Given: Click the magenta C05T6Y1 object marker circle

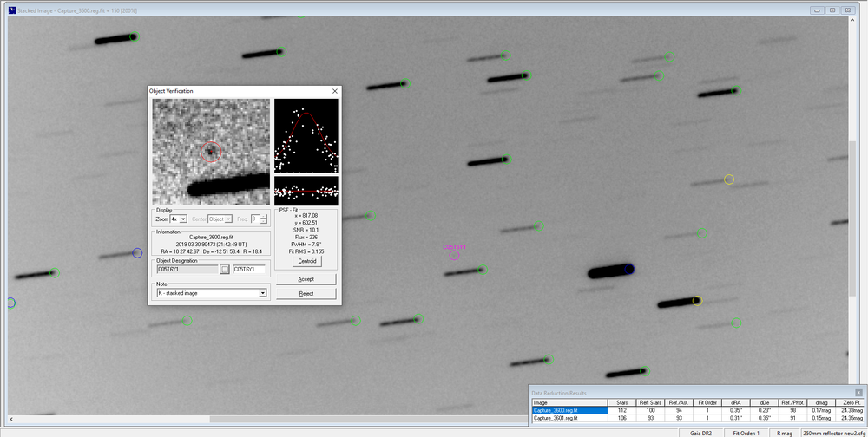Looking at the screenshot, I should tap(454, 255).
